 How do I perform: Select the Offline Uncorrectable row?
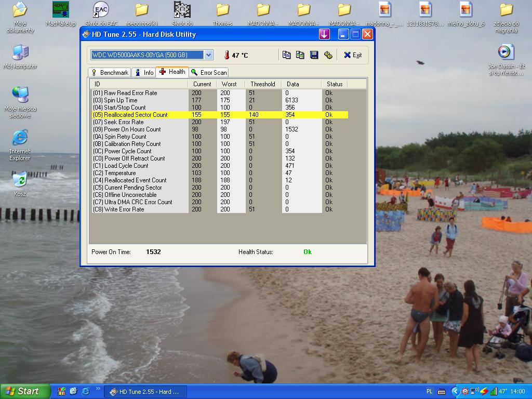(219, 195)
